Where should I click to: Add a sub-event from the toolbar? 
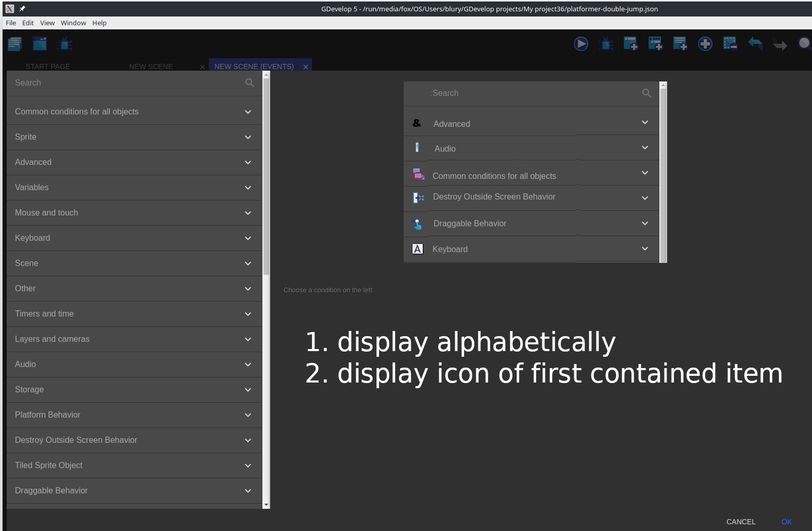(655, 44)
